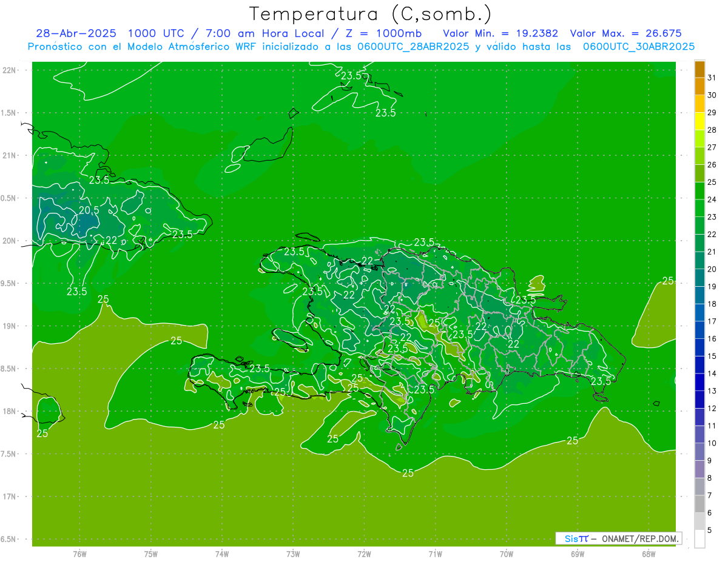Click the green color segment between 24 and 25
The height and width of the screenshot is (562, 728).
point(699,191)
